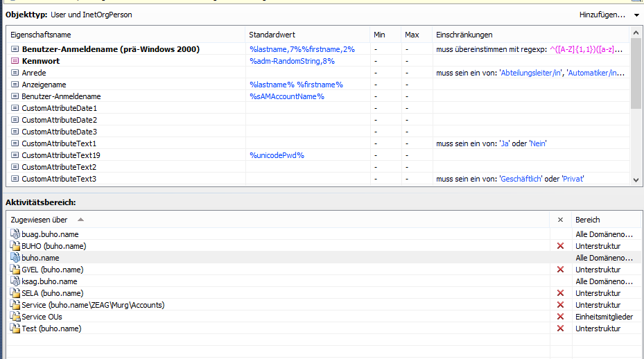This screenshot has height=359, width=644.
Task: Click the icon beside Benutzer-Anmeldename (prä-Windows 2000)
Action: pyautogui.click(x=15, y=49)
